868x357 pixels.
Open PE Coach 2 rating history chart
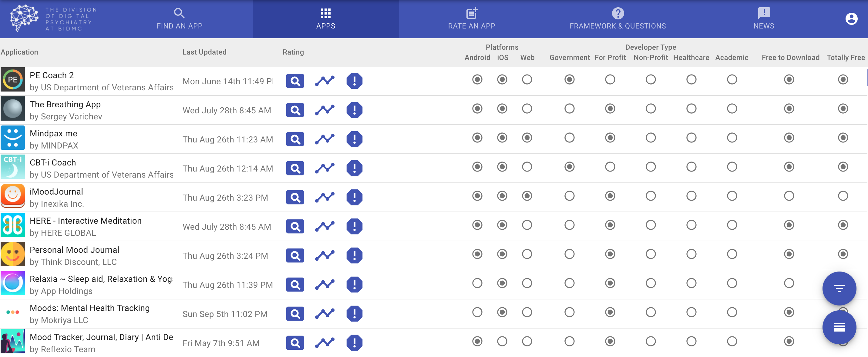pyautogui.click(x=325, y=81)
